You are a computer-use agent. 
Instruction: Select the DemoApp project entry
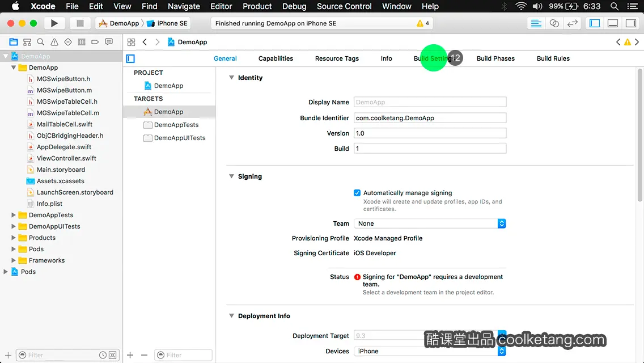pyautogui.click(x=169, y=86)
